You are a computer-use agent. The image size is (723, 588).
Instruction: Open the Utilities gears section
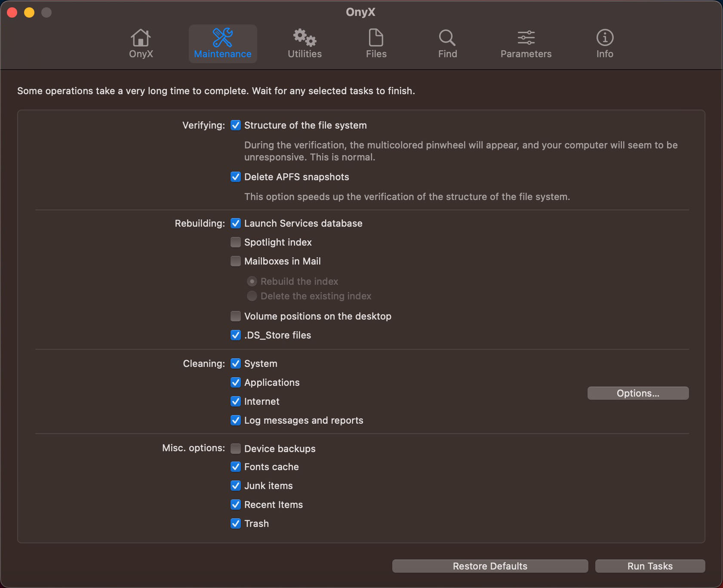305,44
